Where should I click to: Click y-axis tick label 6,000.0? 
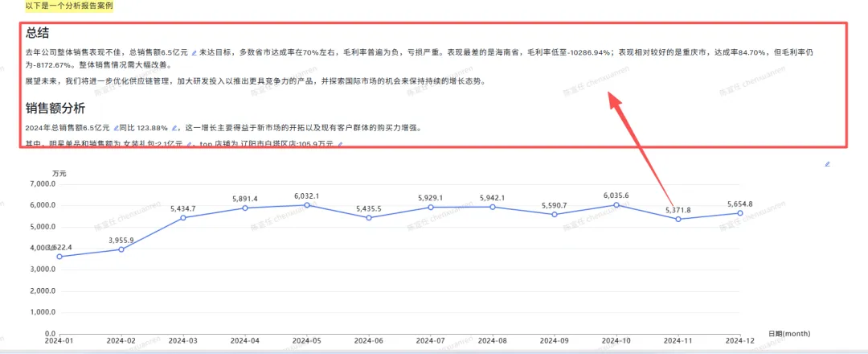(x=42, y=205)
